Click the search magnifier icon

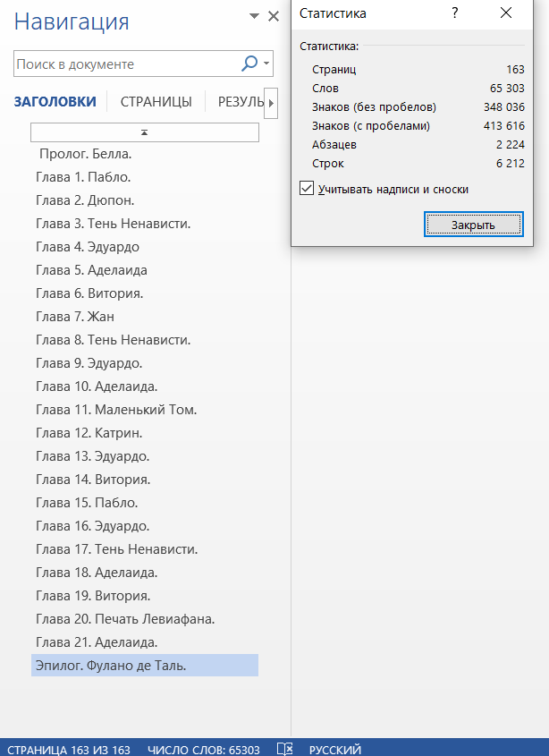[249, 64]
